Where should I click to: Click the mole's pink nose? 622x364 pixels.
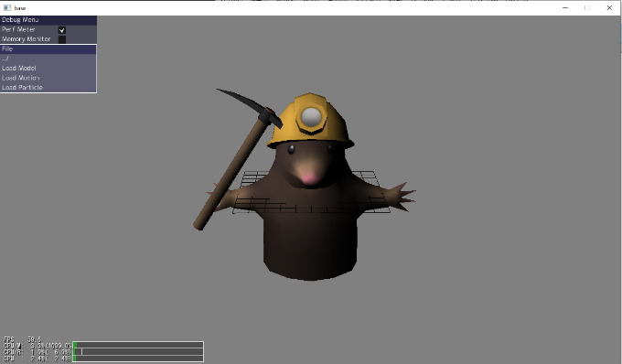tap(309, 178)
